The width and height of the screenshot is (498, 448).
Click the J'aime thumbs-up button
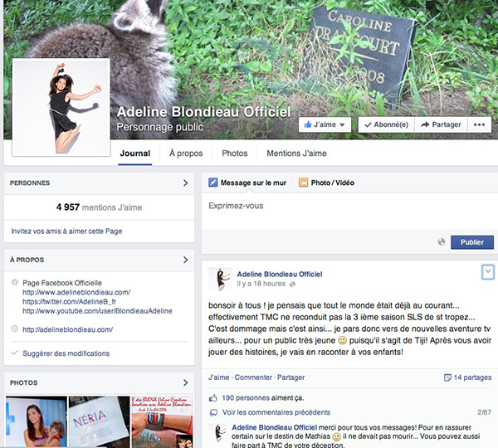[325, 124]
